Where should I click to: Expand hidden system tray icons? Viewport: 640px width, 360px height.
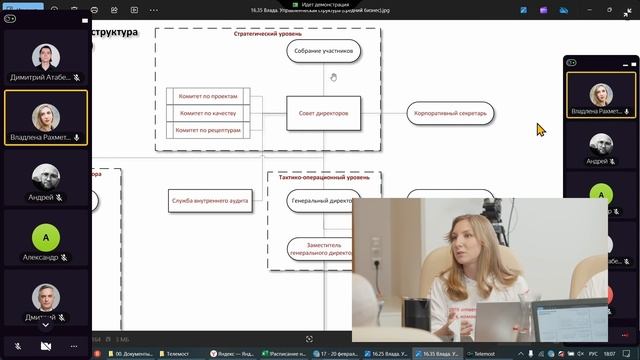point(521,354)
